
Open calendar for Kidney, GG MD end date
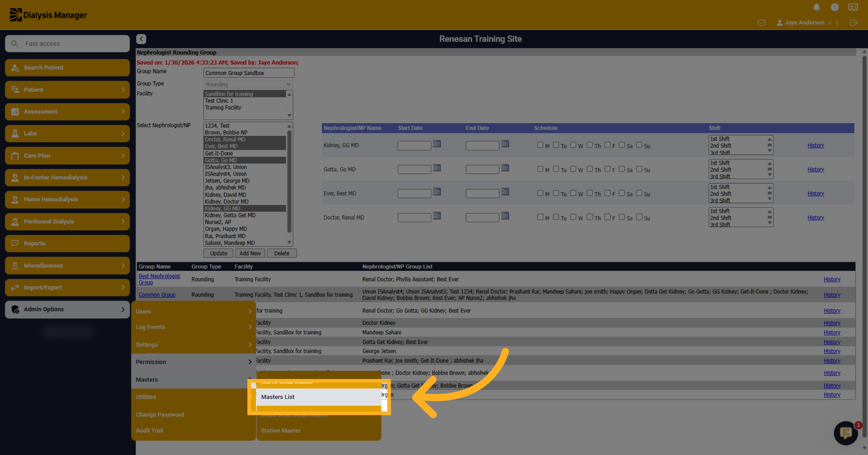click(505, 144)
